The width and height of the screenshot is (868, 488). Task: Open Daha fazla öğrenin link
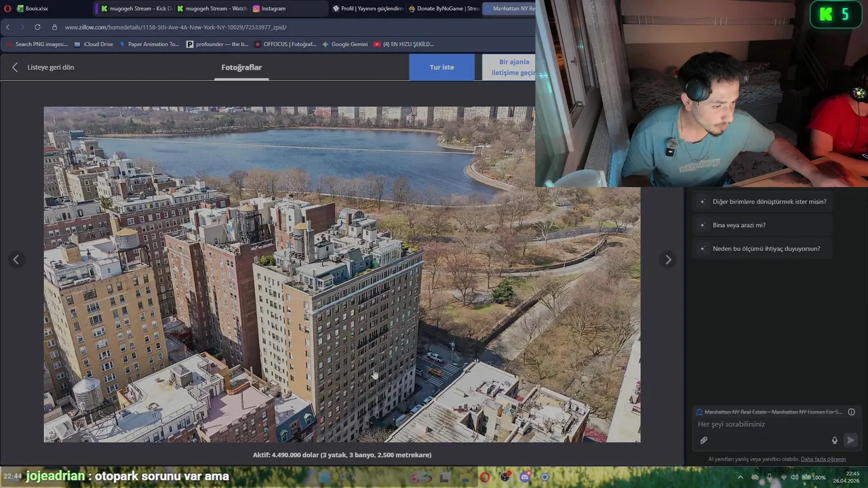[823, 459]
